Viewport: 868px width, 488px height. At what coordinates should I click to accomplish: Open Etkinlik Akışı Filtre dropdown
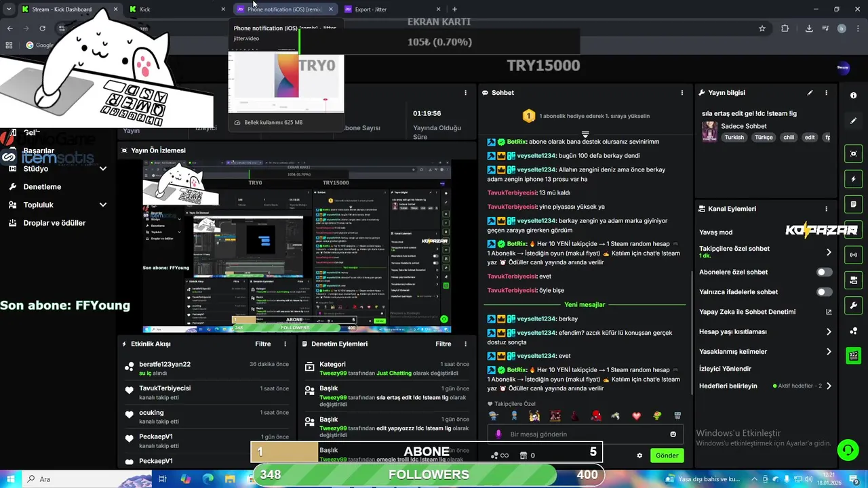(x=263, y=344)
